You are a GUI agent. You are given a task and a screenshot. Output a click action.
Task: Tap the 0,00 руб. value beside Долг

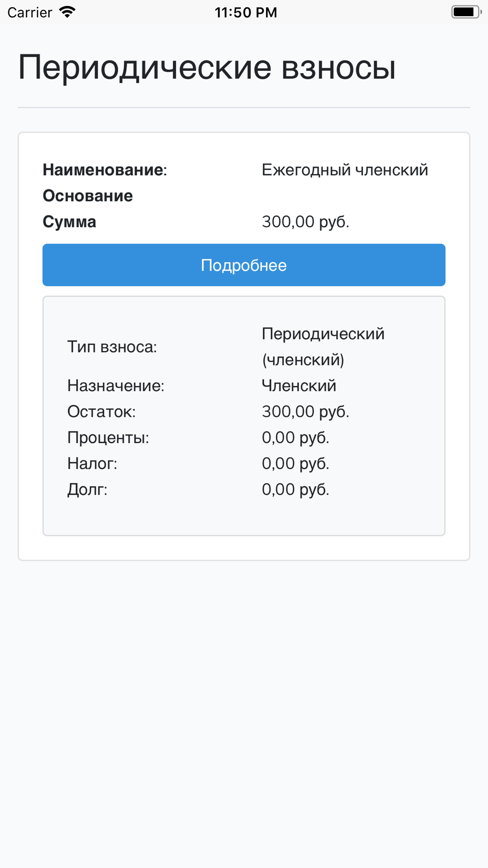(x=295, y=489)
